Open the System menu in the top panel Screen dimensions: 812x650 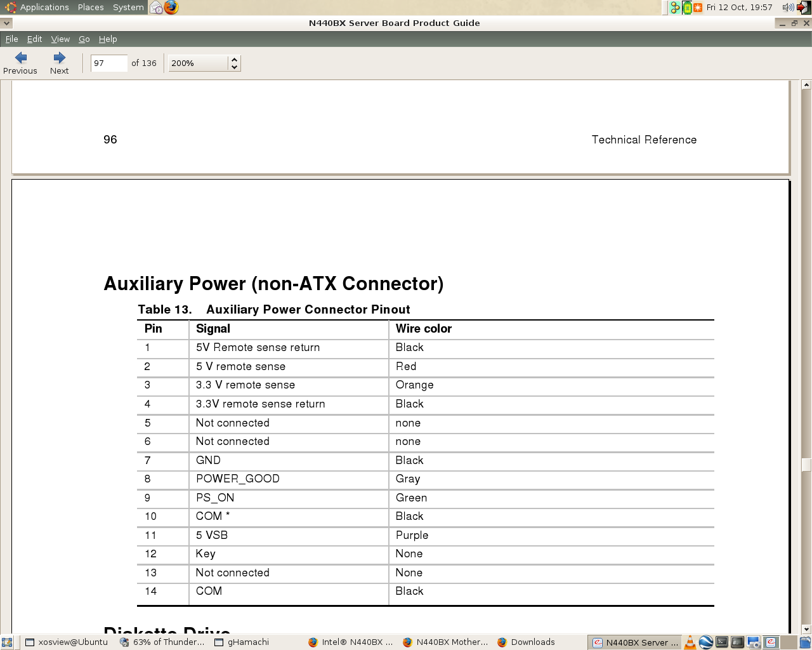pos(128,8)
